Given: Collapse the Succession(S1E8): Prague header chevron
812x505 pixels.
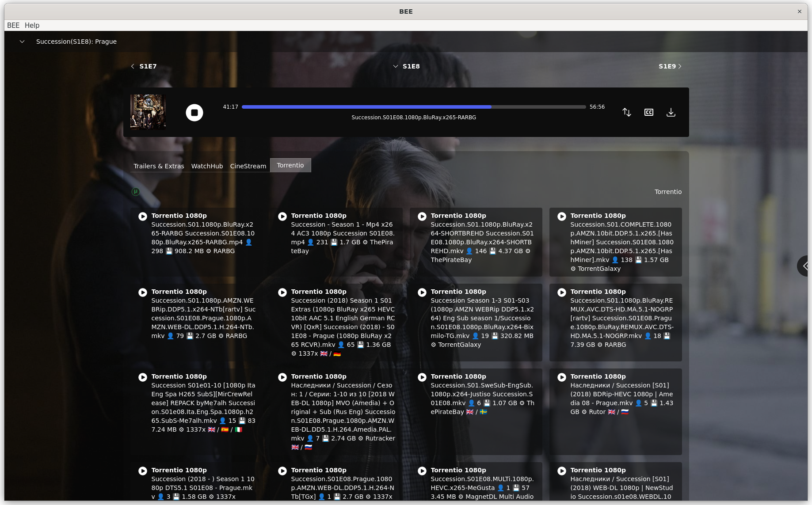Looking at the screenshot, I should click(22, 42).
